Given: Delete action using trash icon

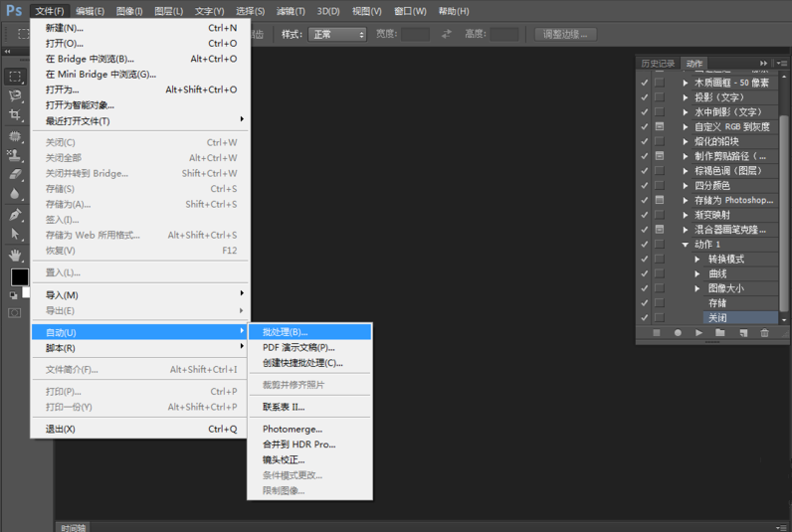Looking at the screenshot, I should [764, 333].
